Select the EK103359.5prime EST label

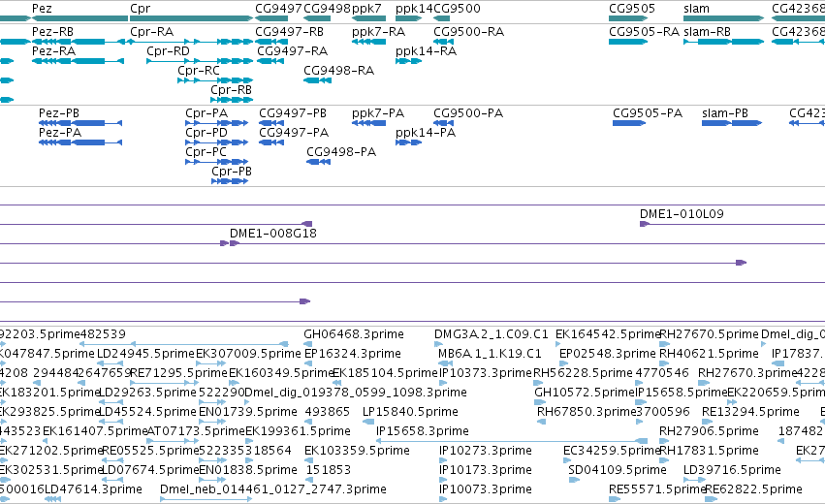point(357,451)
